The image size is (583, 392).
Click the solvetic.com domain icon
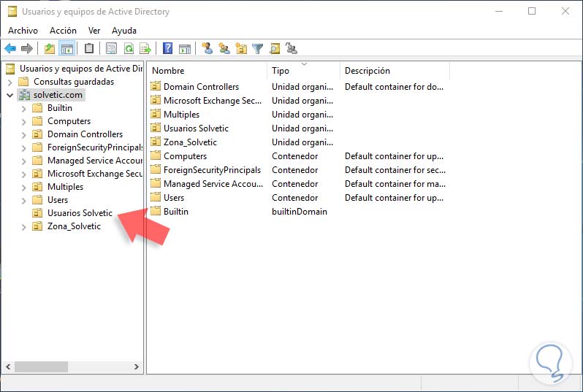pos(25,95)
